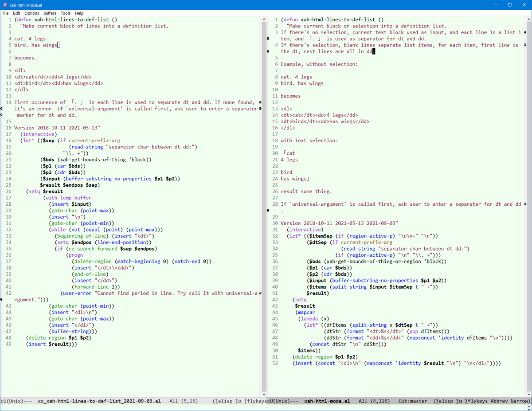Click 'current-prefix-arg' on left pane line 18
The height and width of the screenshot is (411, 532).
[94, 141]
